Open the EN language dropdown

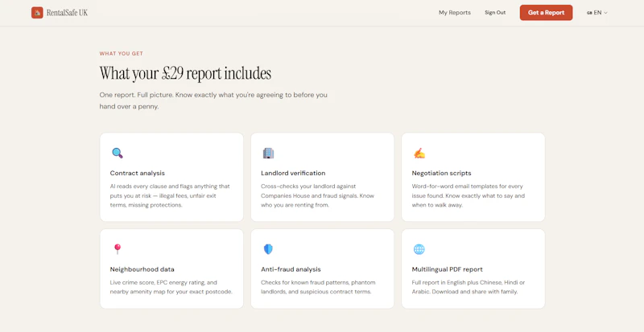tap(597, 13)
